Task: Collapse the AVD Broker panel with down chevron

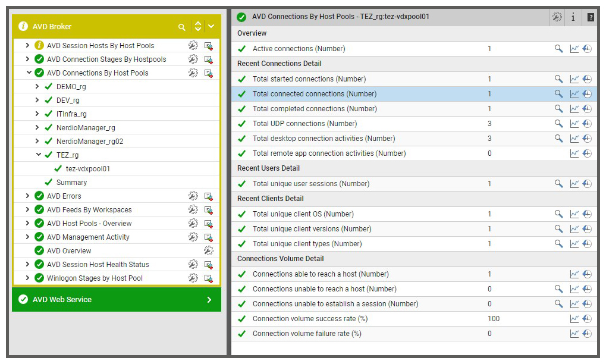Action: click(x=211, y=26)
